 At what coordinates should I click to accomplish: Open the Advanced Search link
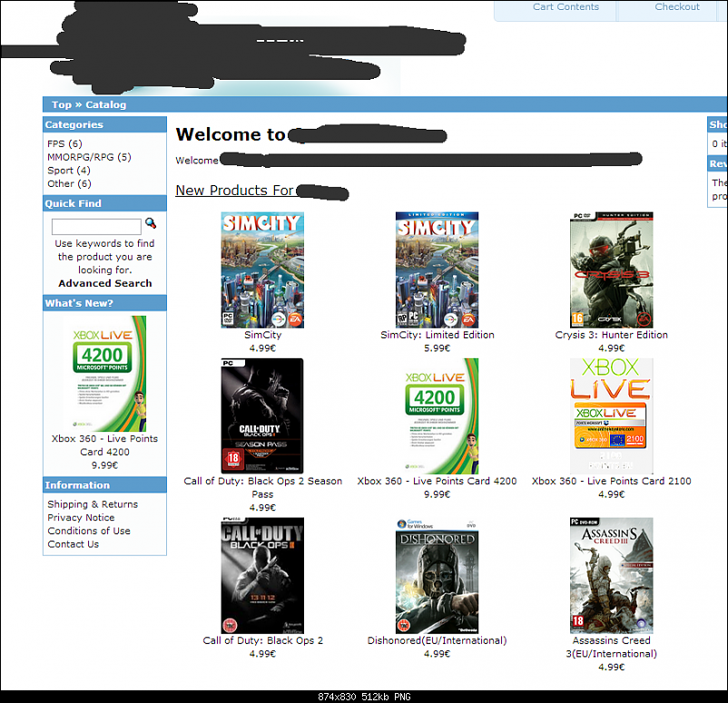click(x=105, y=284)
